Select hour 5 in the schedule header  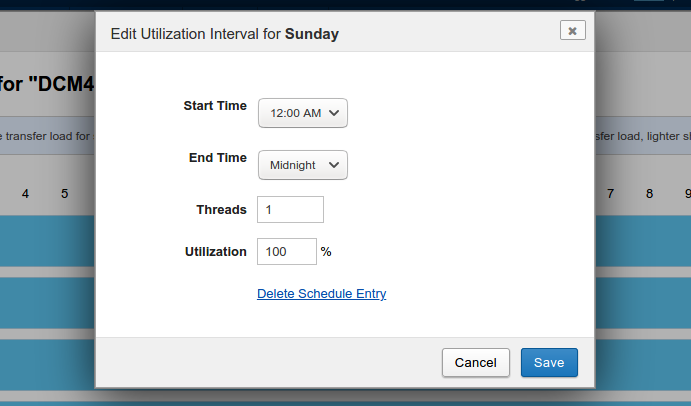coord(64,193)
